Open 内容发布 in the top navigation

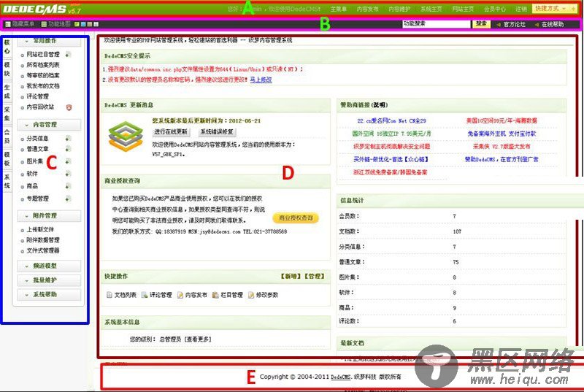click(x=368, y=9)
